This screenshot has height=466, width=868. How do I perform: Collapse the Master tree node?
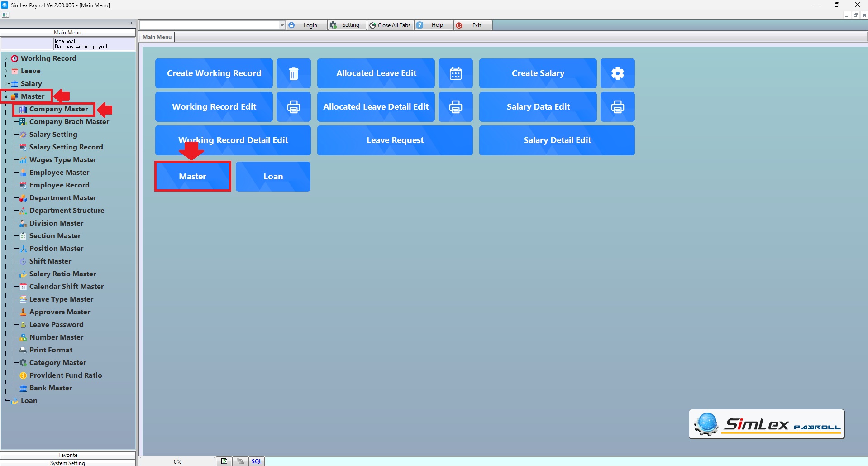pos(6,96)
